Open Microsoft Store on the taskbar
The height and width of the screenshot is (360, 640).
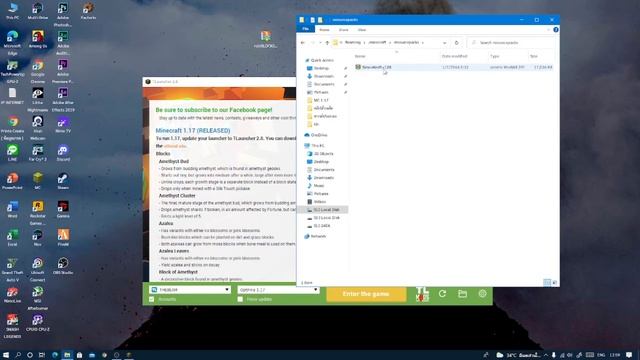coord(80,355)
